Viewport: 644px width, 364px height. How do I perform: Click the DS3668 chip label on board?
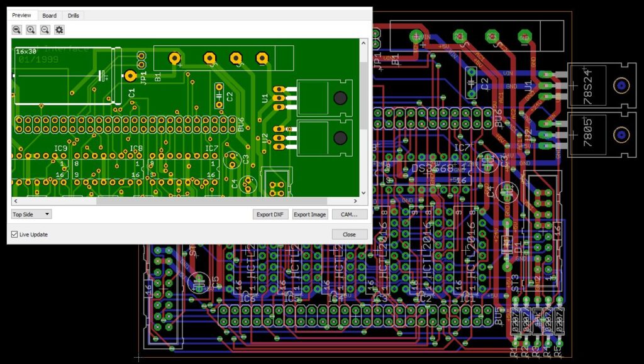point(432,168)
